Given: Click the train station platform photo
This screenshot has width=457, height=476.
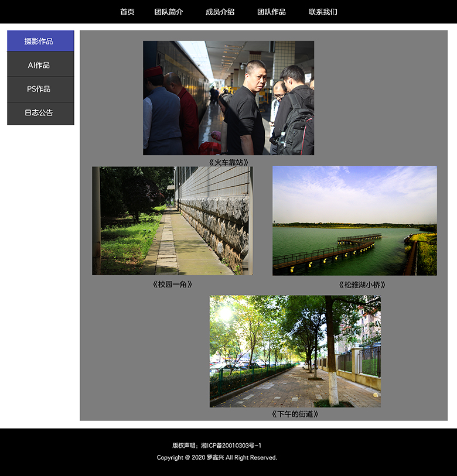Looking at the screenshot, I should (228, 98).
